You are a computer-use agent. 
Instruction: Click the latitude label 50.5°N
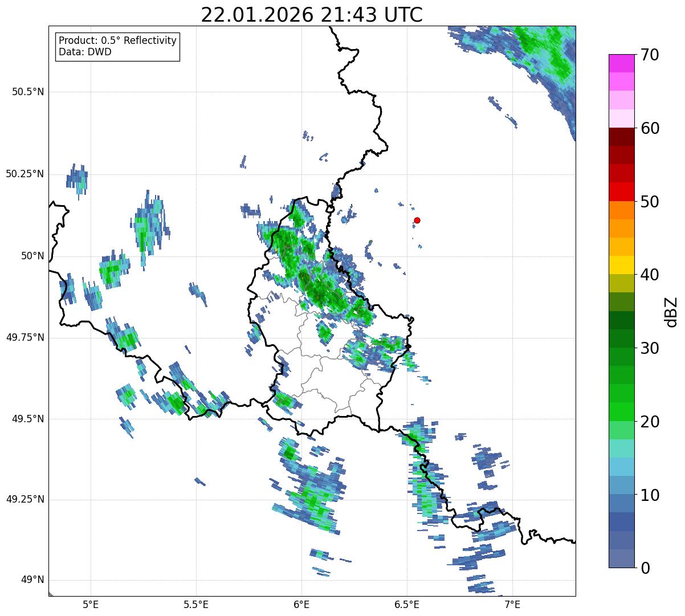click(28, 92)
